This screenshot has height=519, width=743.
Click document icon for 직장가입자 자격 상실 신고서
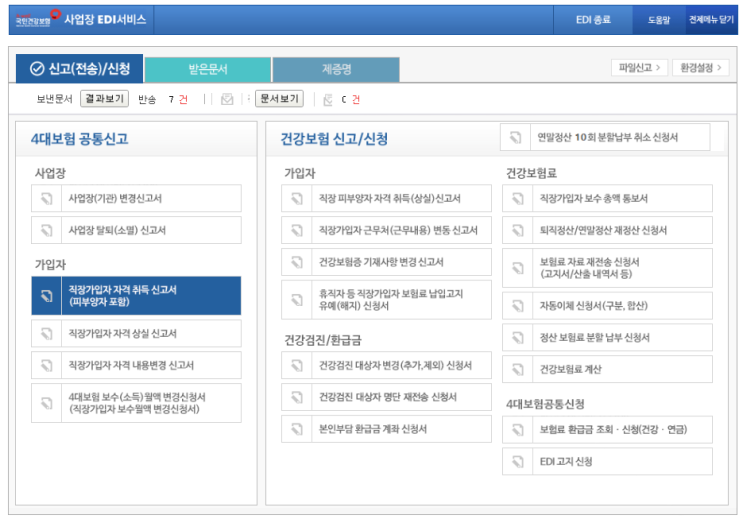[x=46, y=334]
